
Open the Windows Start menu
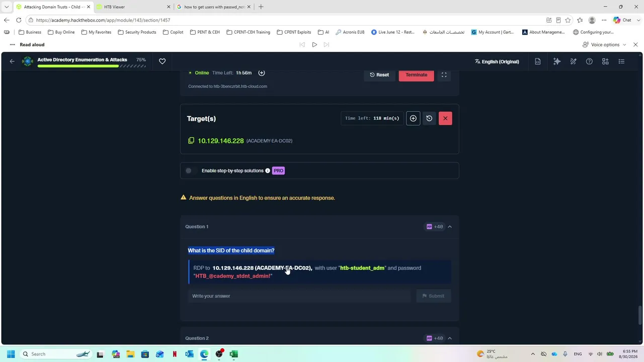click(11, 354)
